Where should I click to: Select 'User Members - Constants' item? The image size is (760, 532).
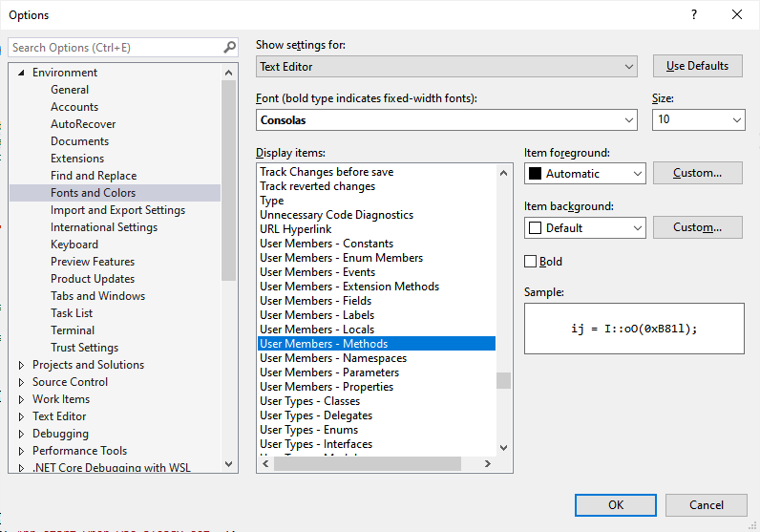coord(376,244)
